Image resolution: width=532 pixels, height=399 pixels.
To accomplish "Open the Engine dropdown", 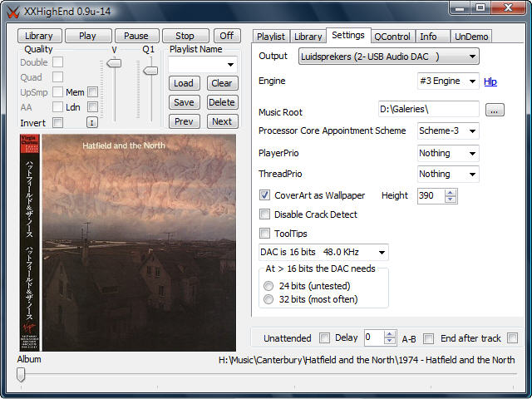I will [x=448, y=81].
